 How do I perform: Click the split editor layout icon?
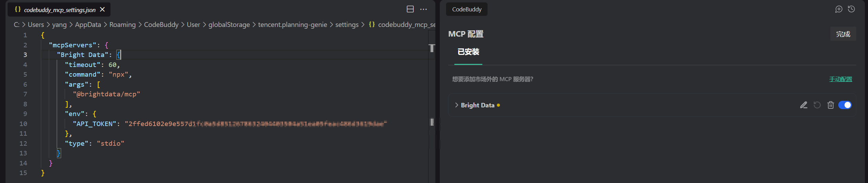coord(410,9)
